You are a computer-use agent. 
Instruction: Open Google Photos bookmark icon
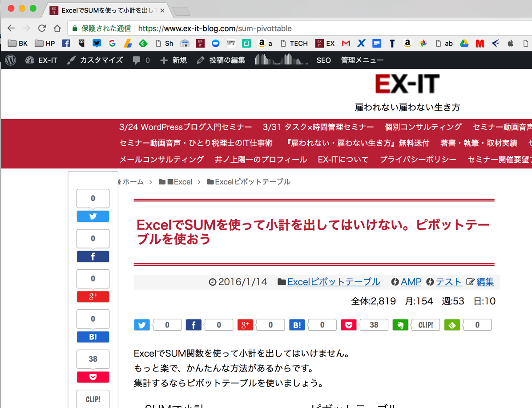pyautogui.click(x=423, y=44)
